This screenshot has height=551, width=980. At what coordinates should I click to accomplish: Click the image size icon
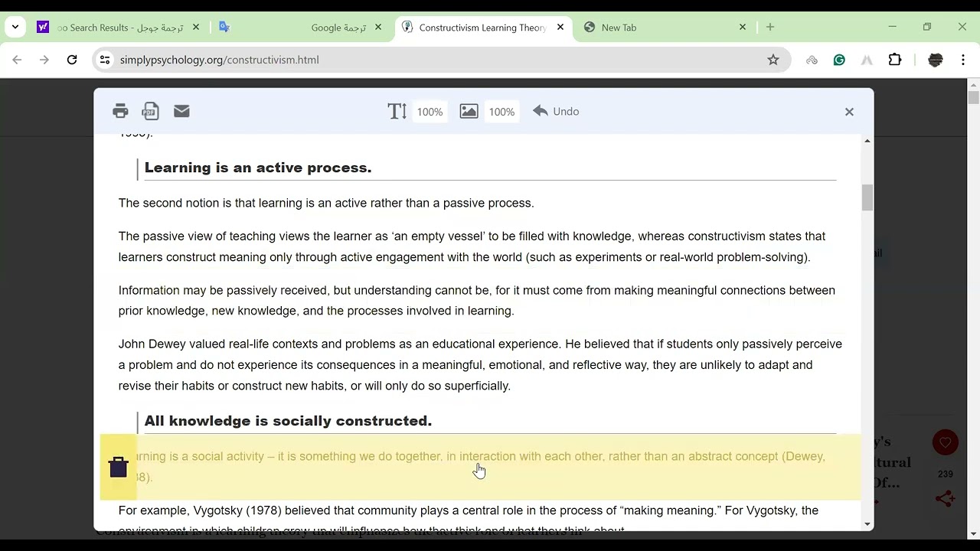coord(469,112)
